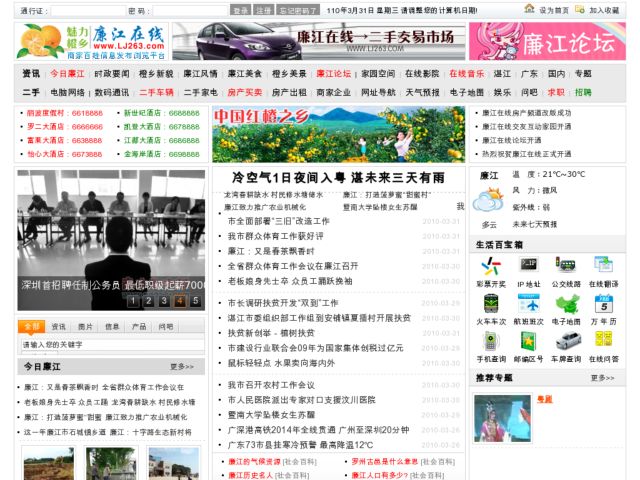Expand 更多 in the 推荐专题 section
The height and width of the screenshot is (480, 640).
(602, 378)
